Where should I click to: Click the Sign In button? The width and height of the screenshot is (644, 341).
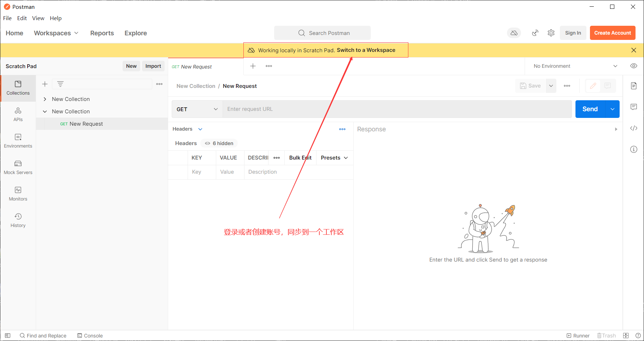click(x=573, y=33)
